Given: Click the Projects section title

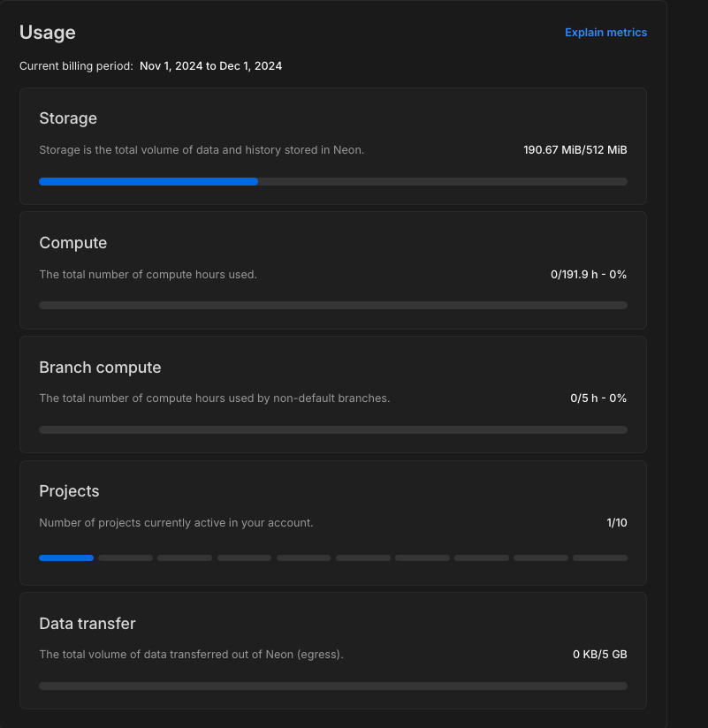Looking at the screenshot, I should pos(69,491).
